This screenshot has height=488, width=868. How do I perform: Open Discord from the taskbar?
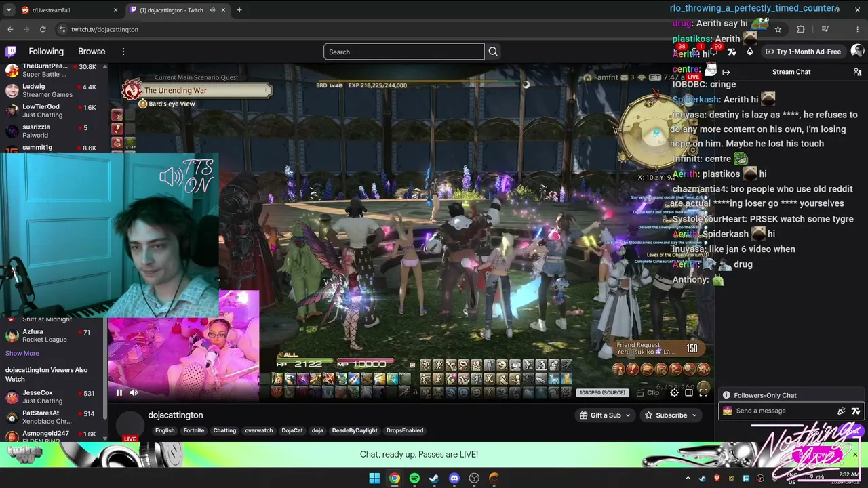pos(454,479)
